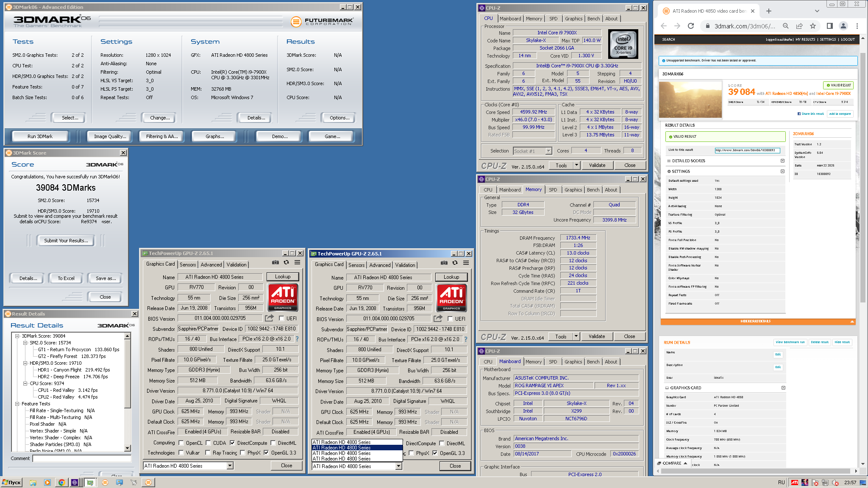Click the refresh icon in right GPU-Z window
The image size is (868, 488).
(x=455, y=263)
